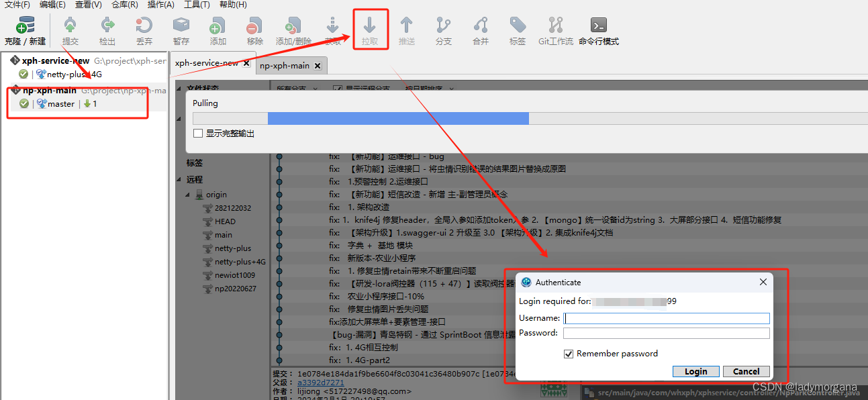Click the HEAD remote branch icon
Screen dimensions: 868x400
208,221
